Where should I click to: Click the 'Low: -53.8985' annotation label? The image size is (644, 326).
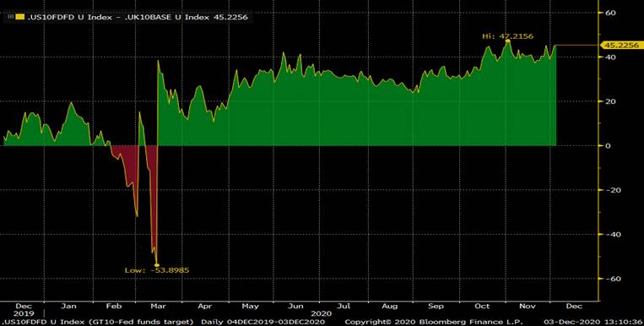click(157, 270)
